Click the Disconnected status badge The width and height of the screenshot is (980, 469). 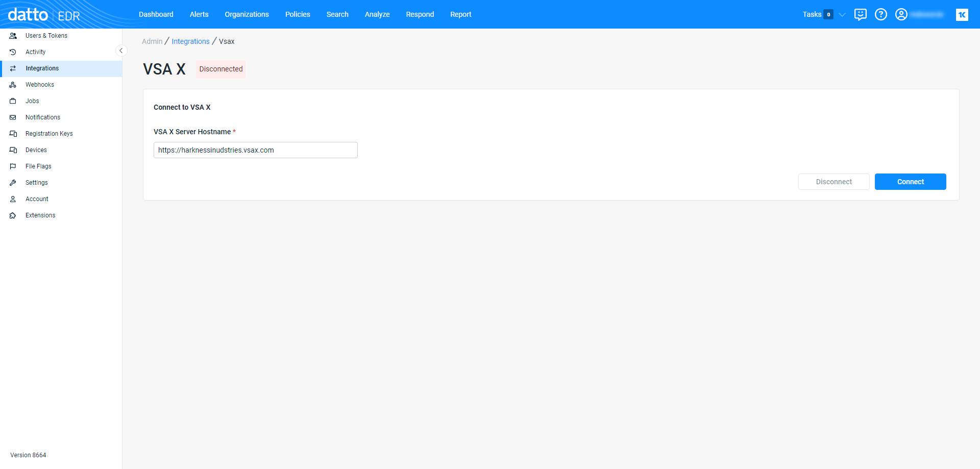[221, 69]
